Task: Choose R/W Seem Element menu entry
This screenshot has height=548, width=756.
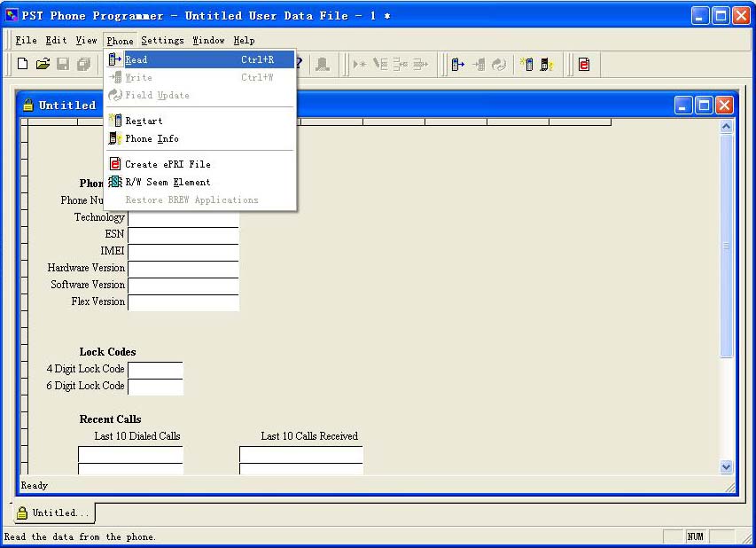Action: coord(168,182)
